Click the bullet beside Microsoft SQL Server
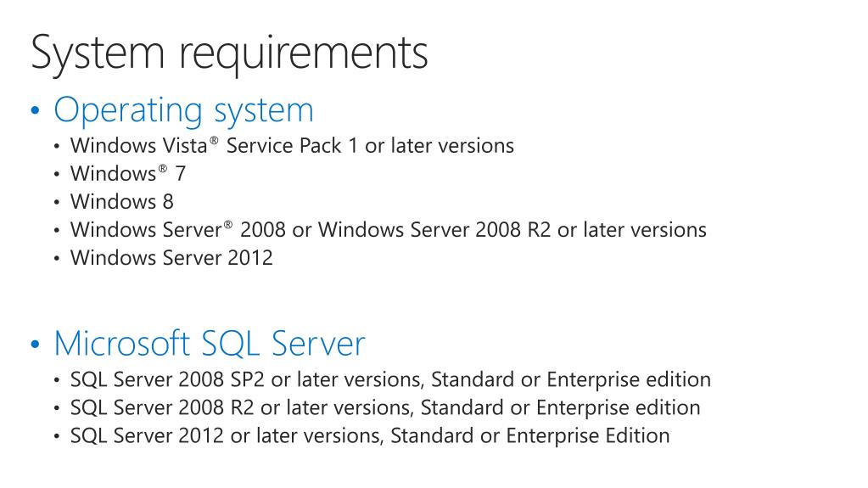Viewport: 868px width, 488px height. (36, 344)
